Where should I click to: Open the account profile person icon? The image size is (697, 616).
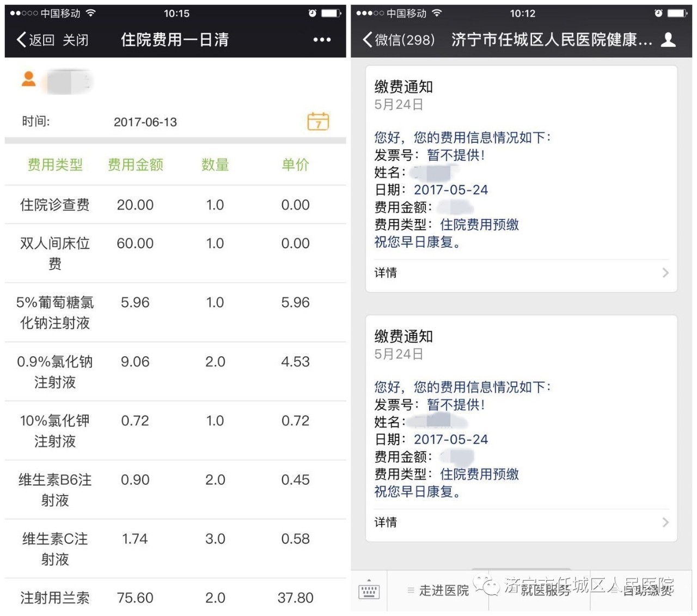click(668, 39)
